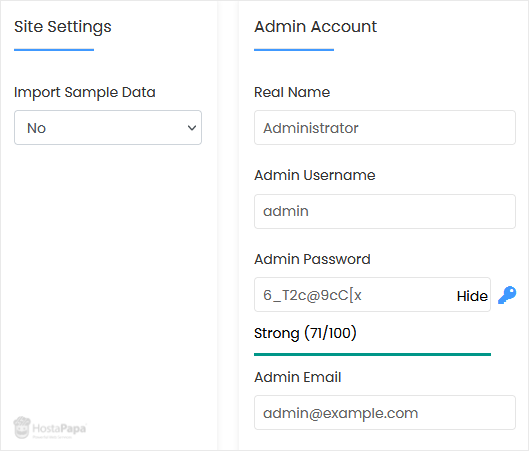The image size is (529, 451).
Task: Click the Admin Username field containing admin
Action: point(385,212)
